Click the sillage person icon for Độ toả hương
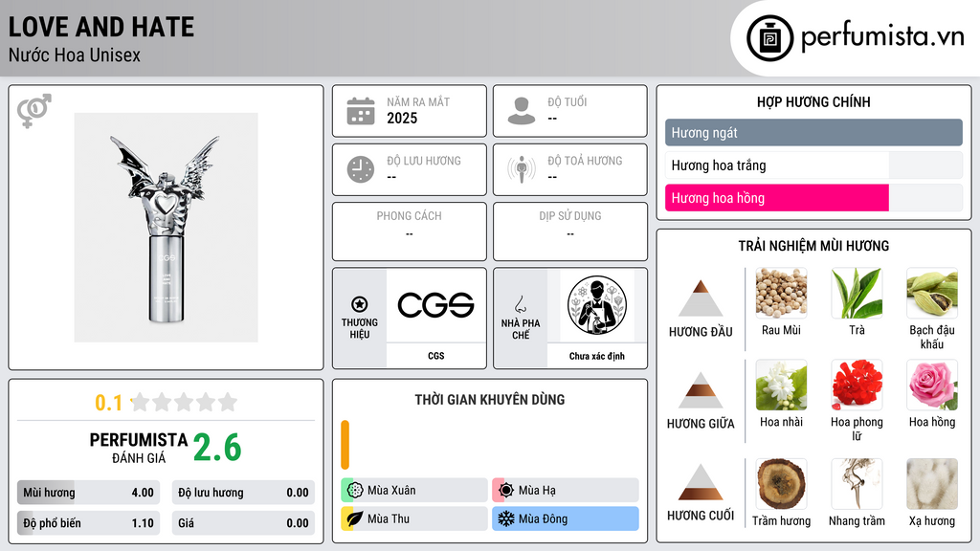This screenshot has width=980, height=551. click(x=522, y=169)
